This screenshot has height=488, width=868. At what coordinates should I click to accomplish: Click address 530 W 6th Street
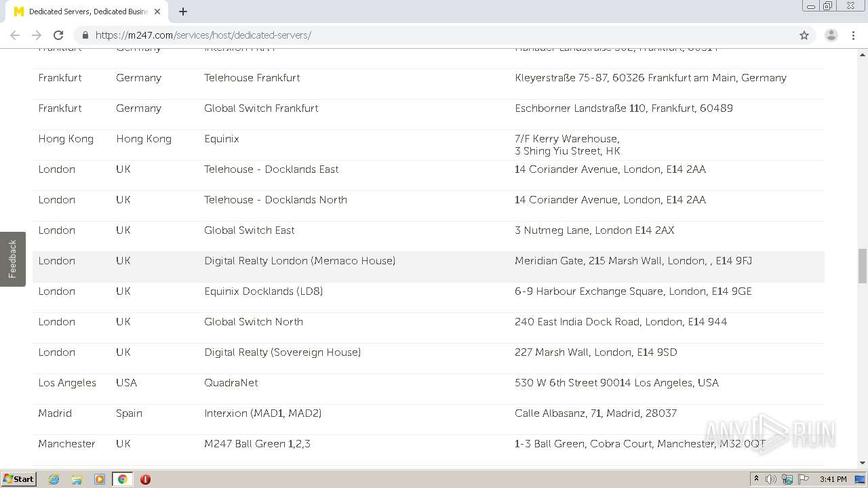(617, 383)
